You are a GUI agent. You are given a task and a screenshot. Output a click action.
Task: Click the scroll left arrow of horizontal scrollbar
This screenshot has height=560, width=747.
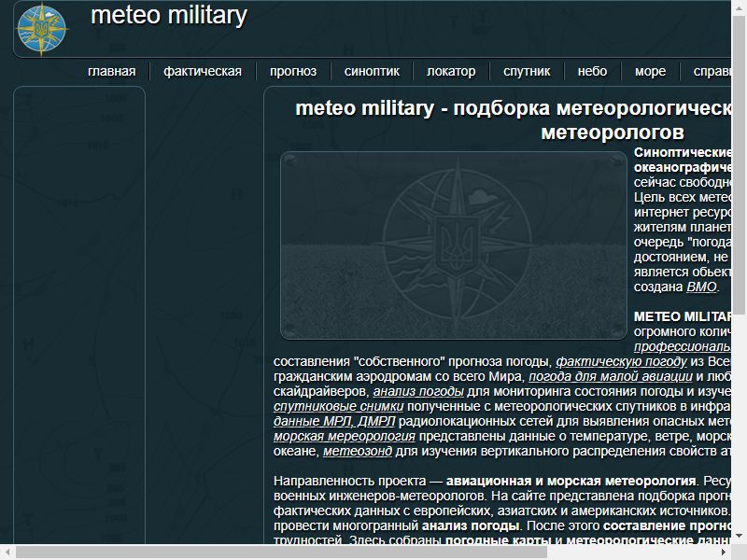7,552
